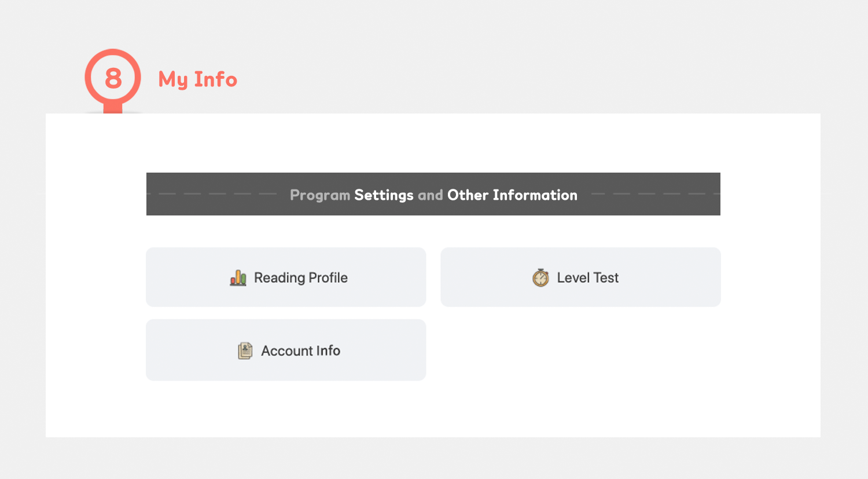Click the grey word "Program" in the banner
This screenshot has height=479, width=868.
tap(320, 195)
